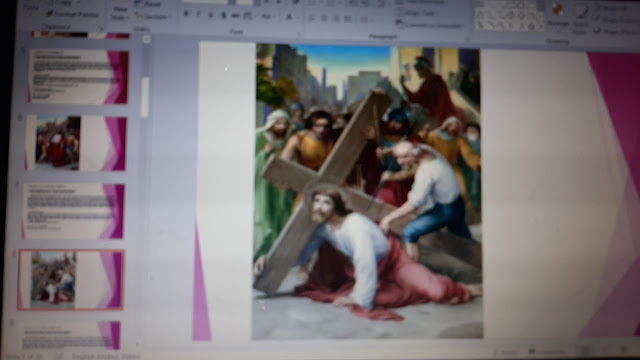The image size is (640, 360).
Task: Click Convert to SmartArt
Action: [429, 25]
